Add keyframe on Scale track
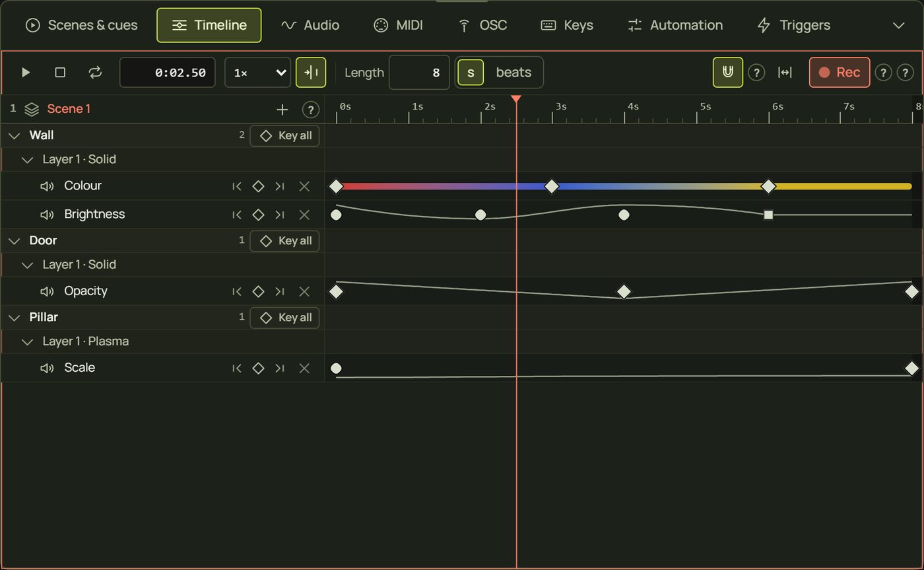Image resolution: width=924 pixels, height=570 pixels. [x=258, y=368]
